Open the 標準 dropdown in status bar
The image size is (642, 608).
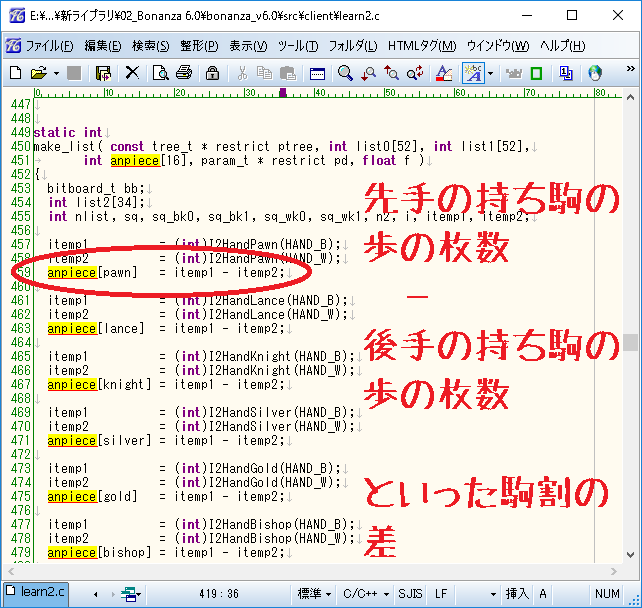(x=314, y=594)
